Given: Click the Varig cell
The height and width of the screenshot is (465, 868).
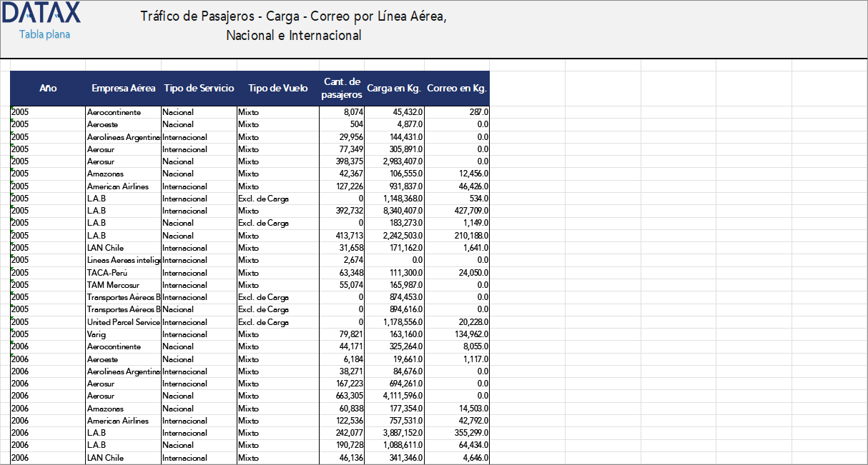Looking at the screenshot, I should [98, 334].
